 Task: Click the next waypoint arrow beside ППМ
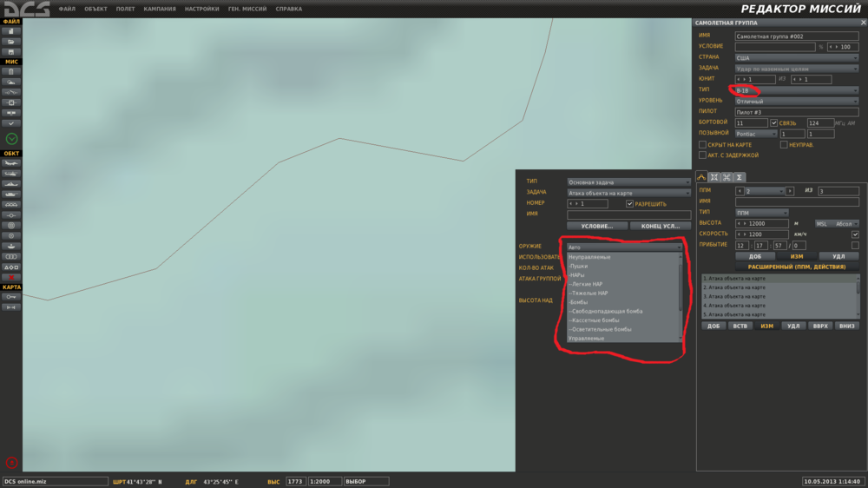click(790, 191)
